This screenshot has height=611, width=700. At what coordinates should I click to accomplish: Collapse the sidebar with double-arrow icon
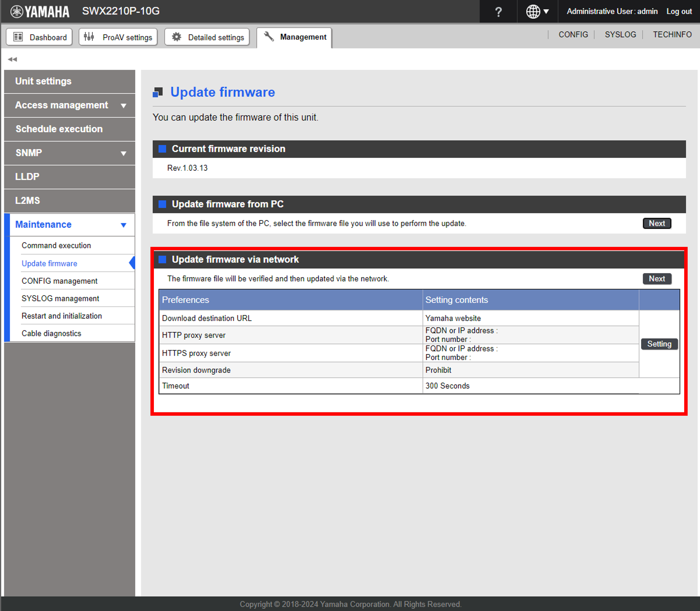point(12,59)
